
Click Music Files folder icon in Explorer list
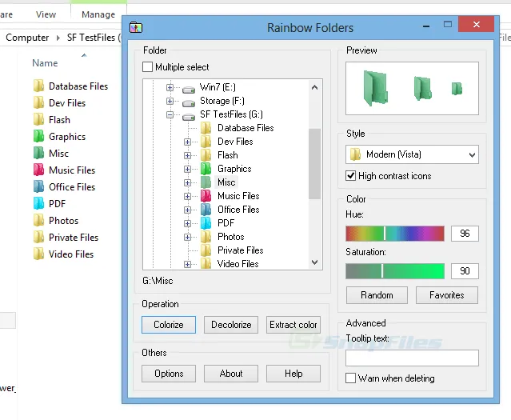[38, 170]
